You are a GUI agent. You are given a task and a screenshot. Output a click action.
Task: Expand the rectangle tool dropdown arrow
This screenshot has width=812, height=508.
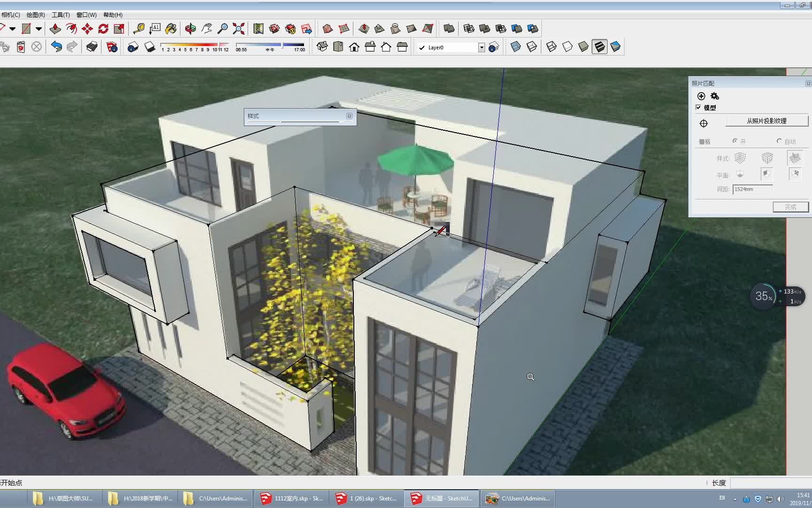[x=39, y=28]
